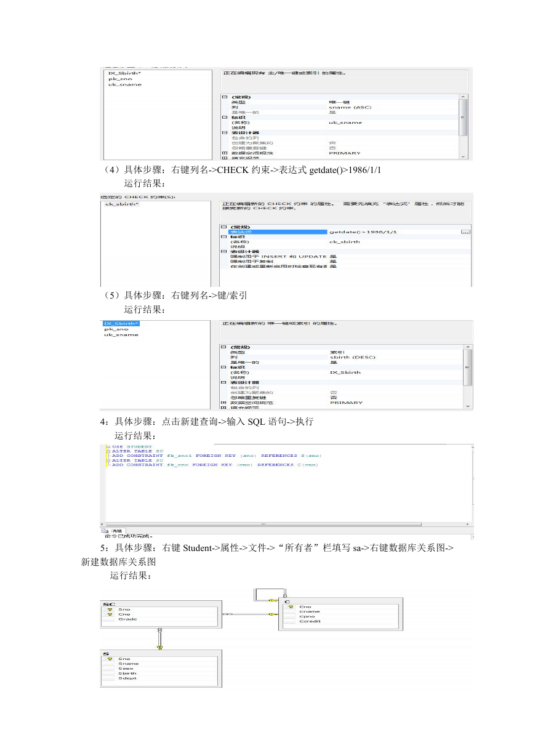
Task: Select the S table header in diagram
Action: pos(161,654)
